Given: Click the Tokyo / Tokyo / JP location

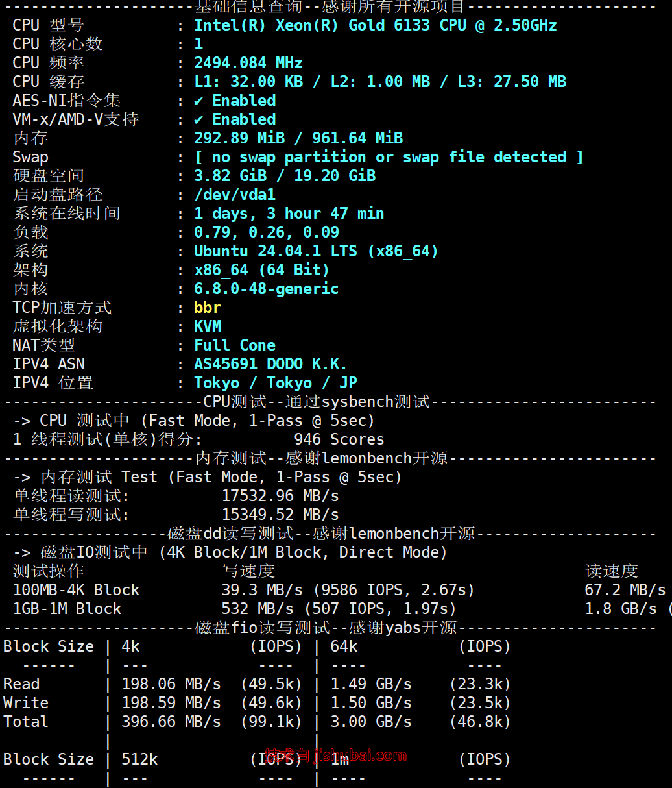Looking at the screenshot, I should 275,383.
